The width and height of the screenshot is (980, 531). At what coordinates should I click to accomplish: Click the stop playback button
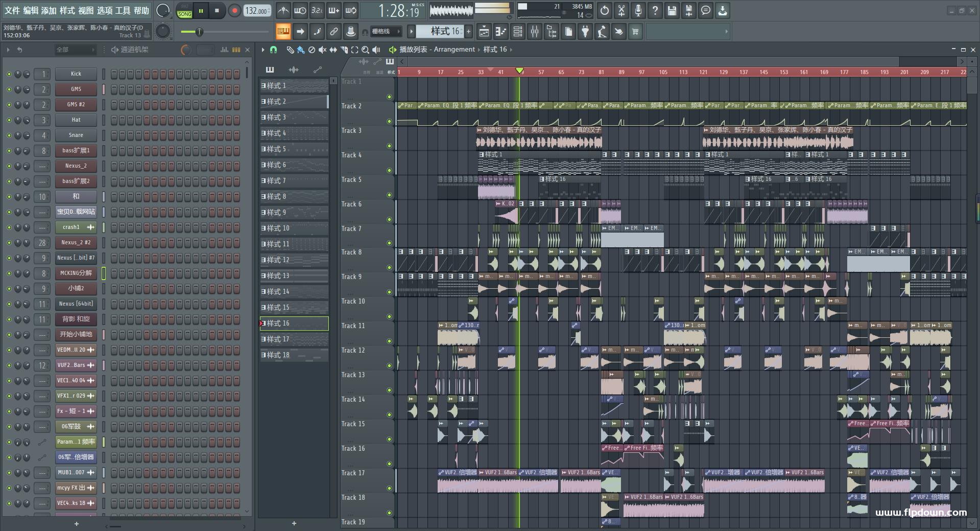pyautogui.click(x=217, y=11)
